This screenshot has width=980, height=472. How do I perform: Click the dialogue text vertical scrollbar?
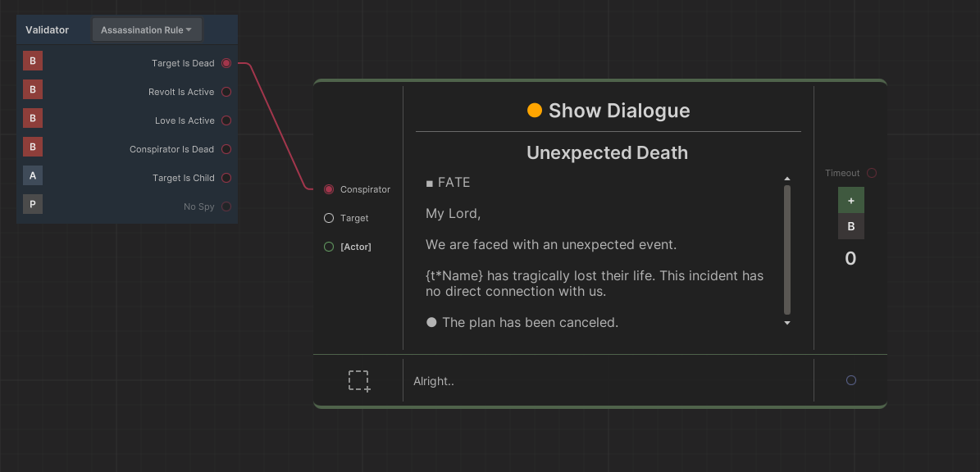[x=787, y=250]
